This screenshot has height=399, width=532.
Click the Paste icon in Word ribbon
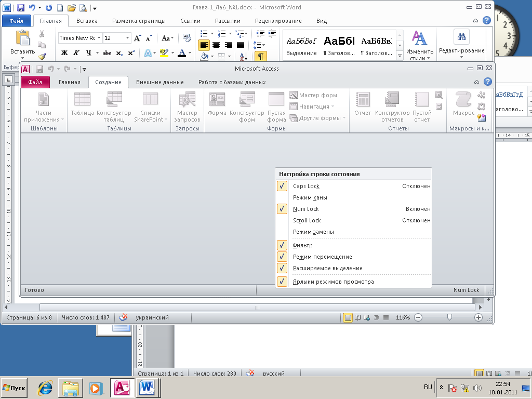click(23, 37)
